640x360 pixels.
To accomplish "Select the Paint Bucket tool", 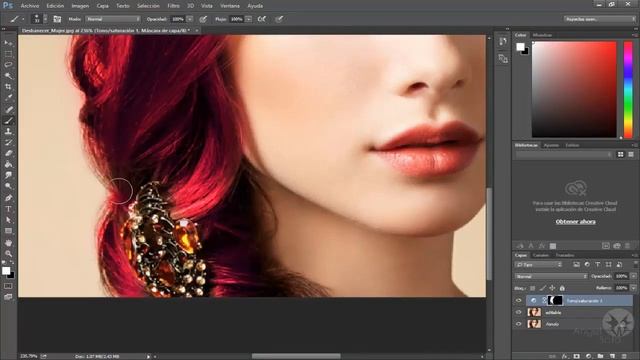I will point(8,164).
